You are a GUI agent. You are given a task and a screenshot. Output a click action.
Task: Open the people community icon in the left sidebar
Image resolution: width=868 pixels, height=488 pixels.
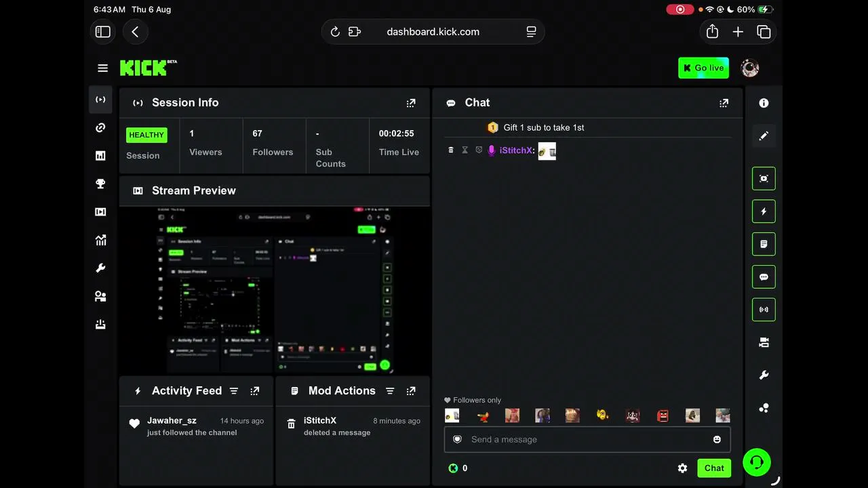(100, 296)
